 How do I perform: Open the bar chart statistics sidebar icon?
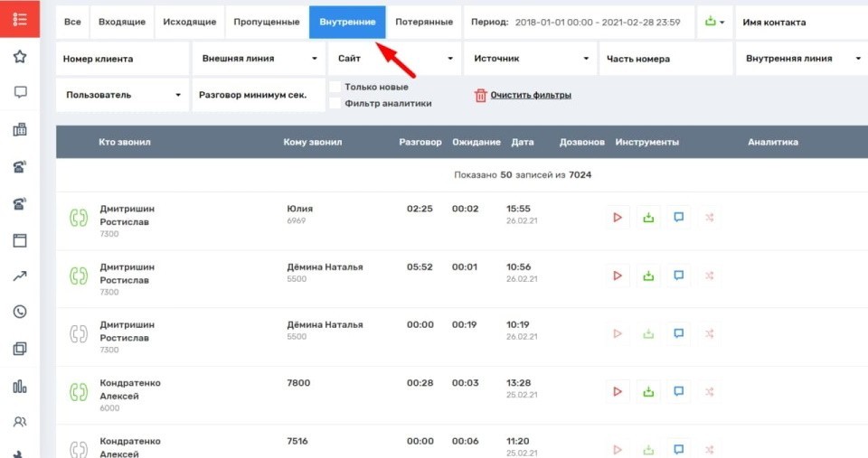click(x=20, y=387)
